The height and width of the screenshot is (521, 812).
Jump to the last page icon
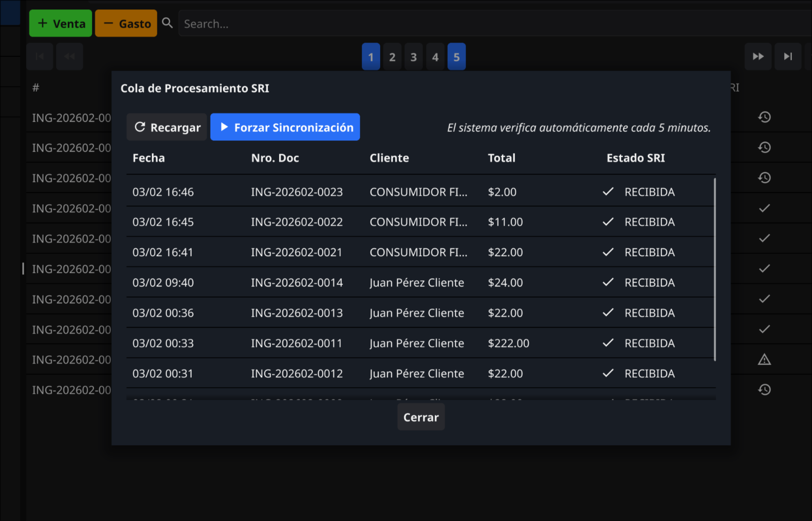tap(788, 57)
